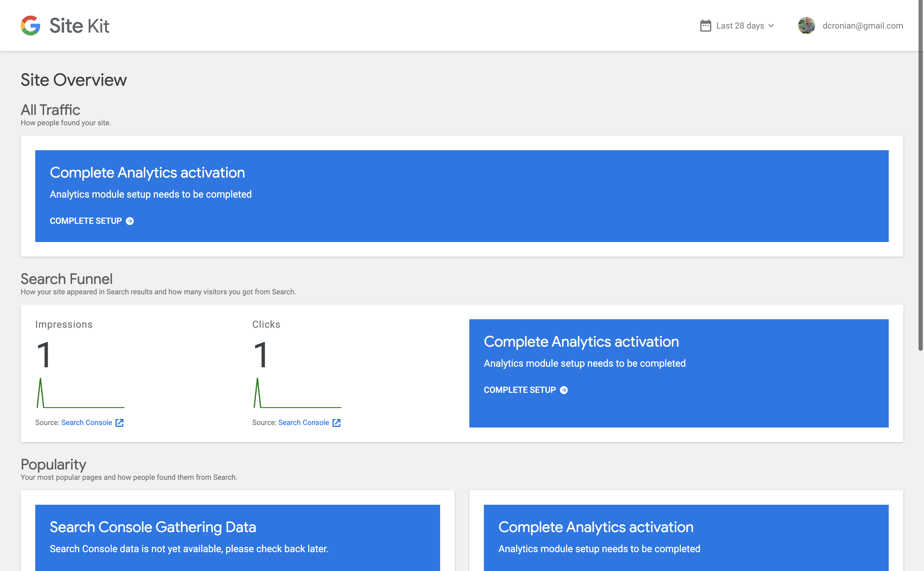Click the Impressions label
924x571 pixels.
pyautogui.click(x=64, y=324)
